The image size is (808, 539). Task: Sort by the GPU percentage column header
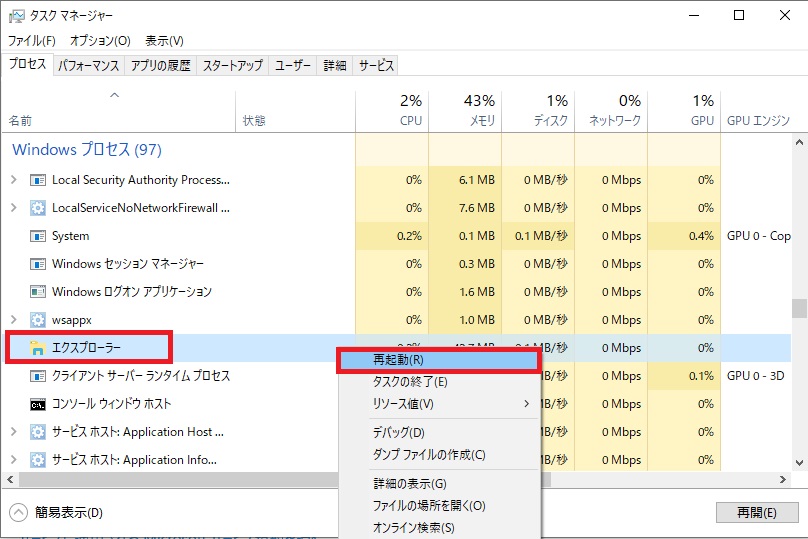pos(684,111)
